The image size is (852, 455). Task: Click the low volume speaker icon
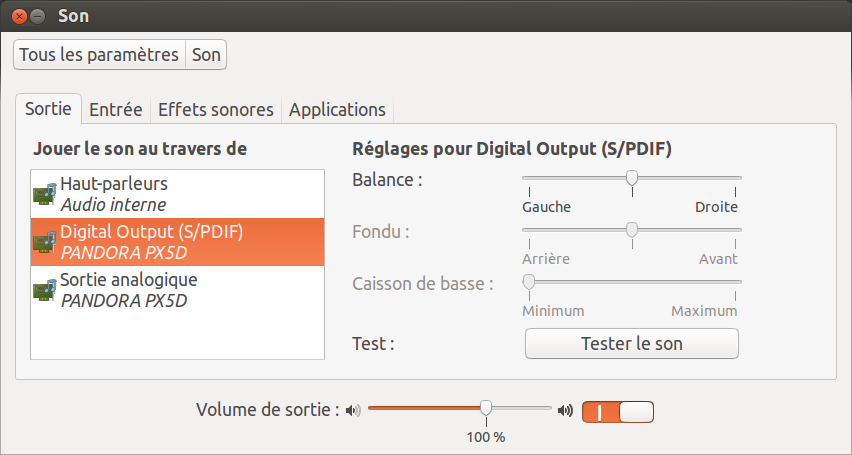352,410
